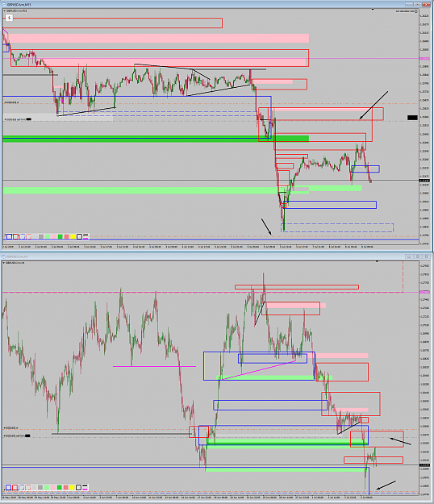Click the lower chart time scale

click(211, 498)
